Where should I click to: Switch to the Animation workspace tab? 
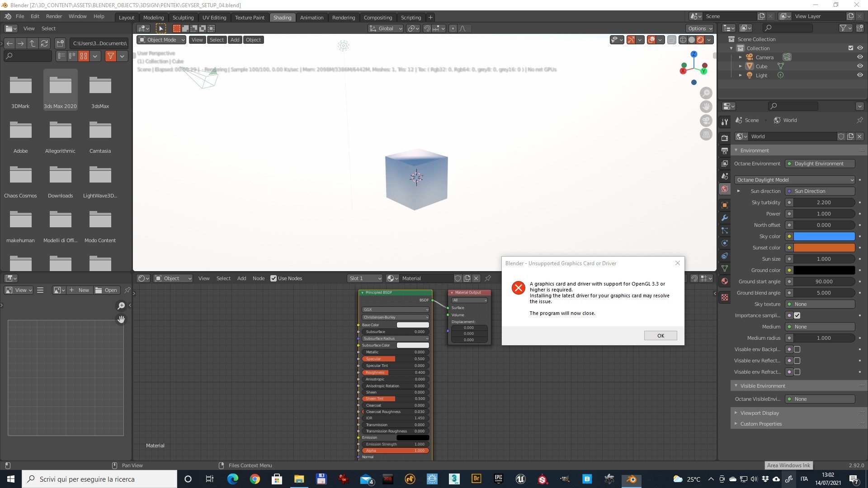(x=311, y=18)
